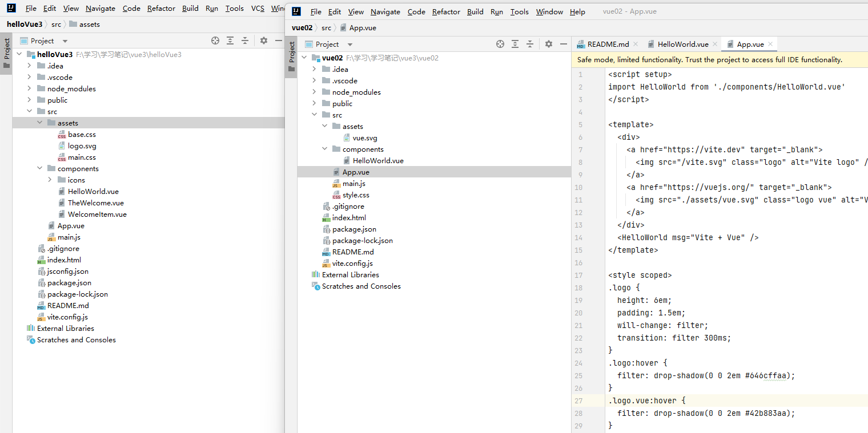Click the IntelliJ logo in helloVue3 window
868x433 pixels.
coord(11,8)
